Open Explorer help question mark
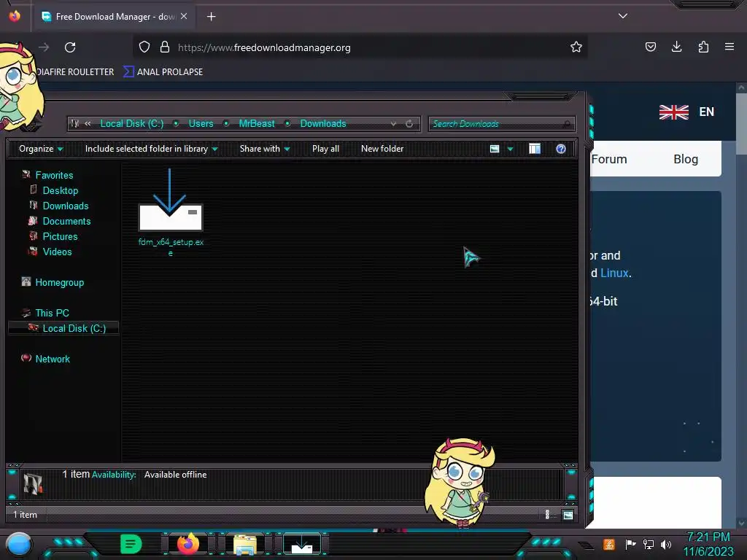 [561, 149]
